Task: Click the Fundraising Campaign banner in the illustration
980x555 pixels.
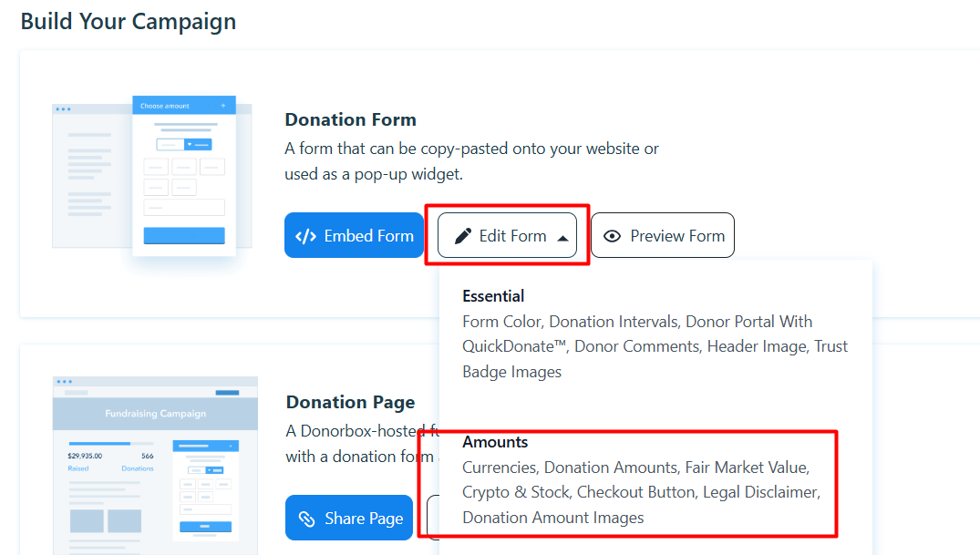Action: click(x=155, y=414)
